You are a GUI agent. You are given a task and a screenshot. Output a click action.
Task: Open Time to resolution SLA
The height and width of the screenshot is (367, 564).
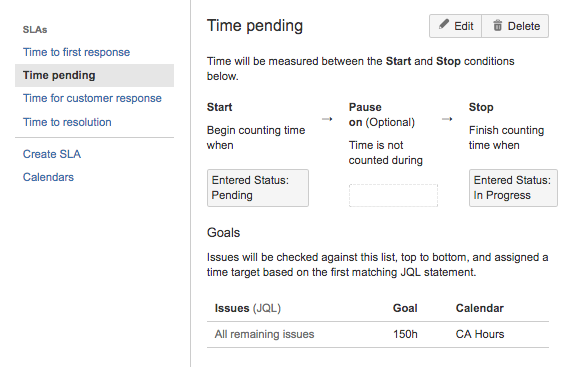coord(67,122)
